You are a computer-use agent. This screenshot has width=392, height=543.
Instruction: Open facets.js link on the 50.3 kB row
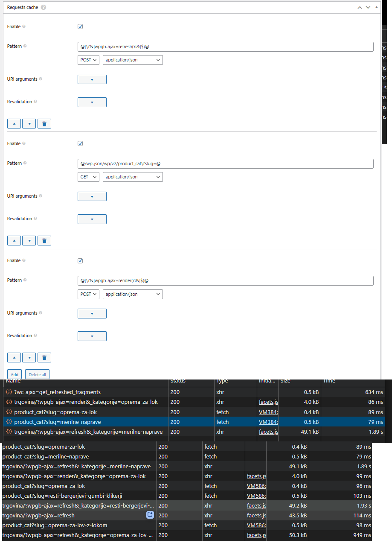[x=256, y=535]
